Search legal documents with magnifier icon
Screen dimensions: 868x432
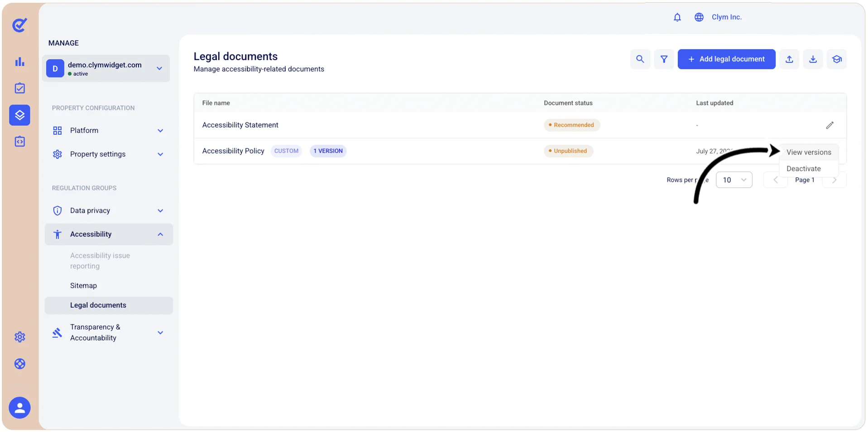click(640, 59)
